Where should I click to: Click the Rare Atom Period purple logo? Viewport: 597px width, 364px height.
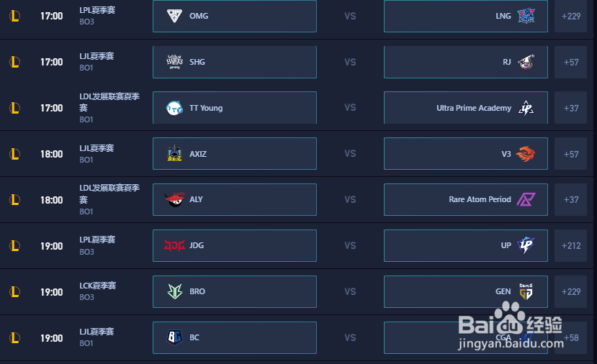(x=526, y=199)
